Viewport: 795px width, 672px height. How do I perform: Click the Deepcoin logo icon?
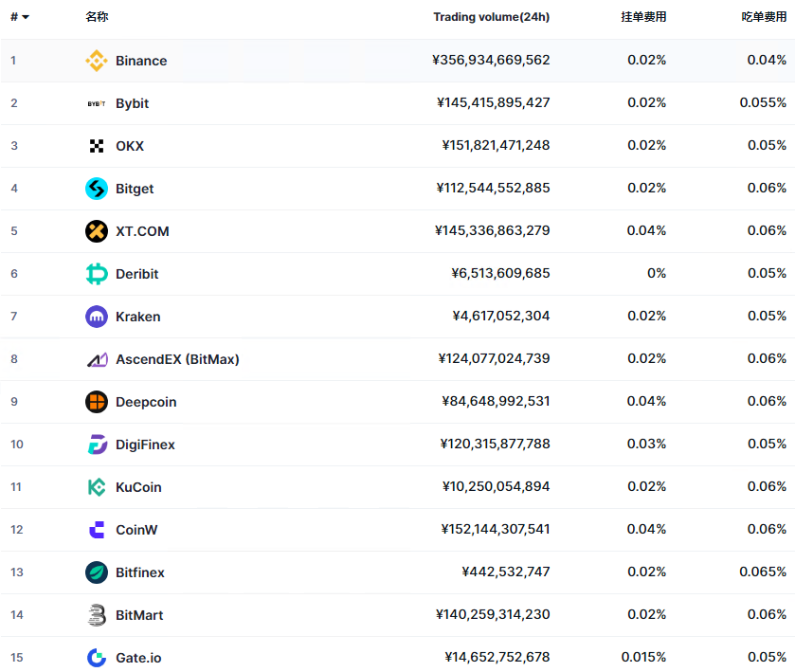pos(97,402)
